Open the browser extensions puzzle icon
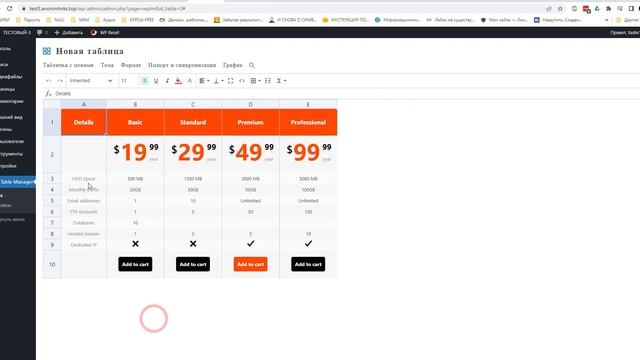This screenshot has height=360, width=640. [x=608, y=9]
